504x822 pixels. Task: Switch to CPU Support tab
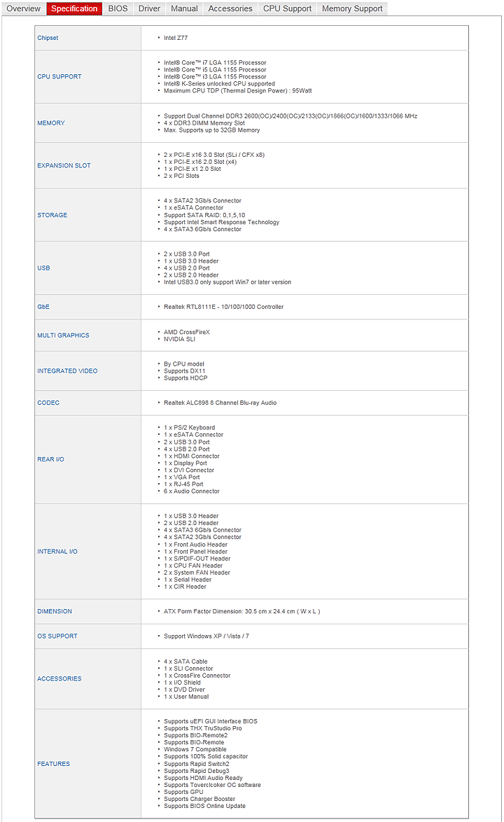pyautogui.click(x=287, y=8)
